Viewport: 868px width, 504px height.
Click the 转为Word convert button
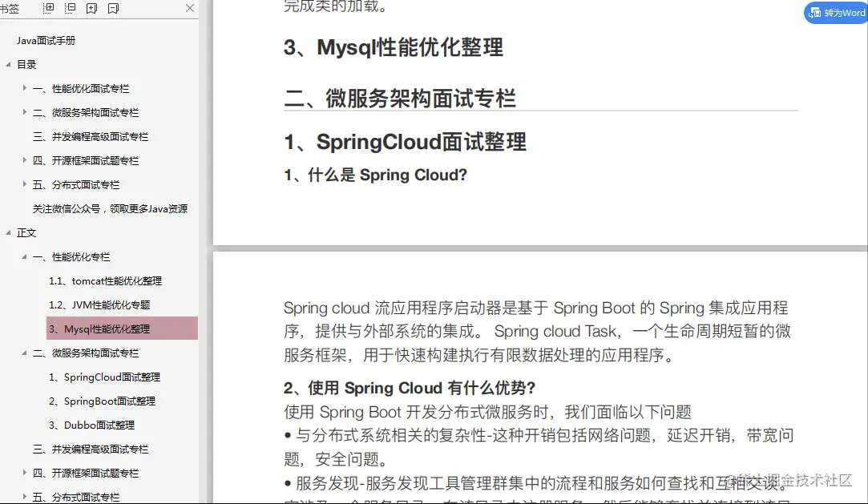(838, 13)
